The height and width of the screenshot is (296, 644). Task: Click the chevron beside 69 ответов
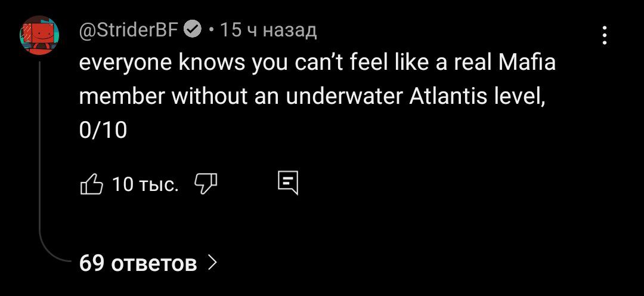[x=212, y=263]
